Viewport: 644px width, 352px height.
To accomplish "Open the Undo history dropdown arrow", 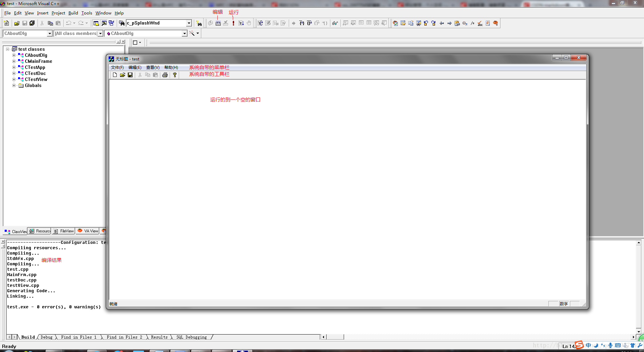I will click(74, 23).
